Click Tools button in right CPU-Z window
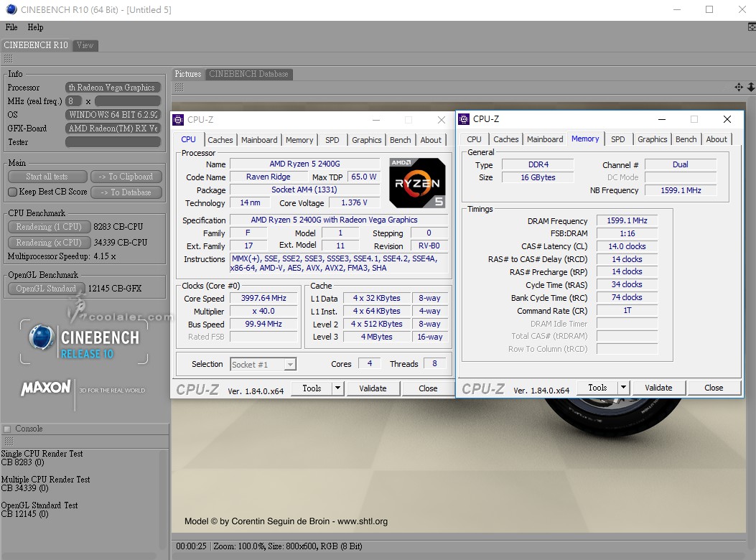 [597, 387]
